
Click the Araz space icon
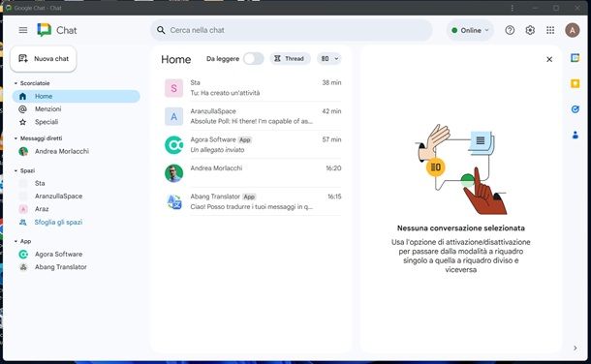coord(23,209)
